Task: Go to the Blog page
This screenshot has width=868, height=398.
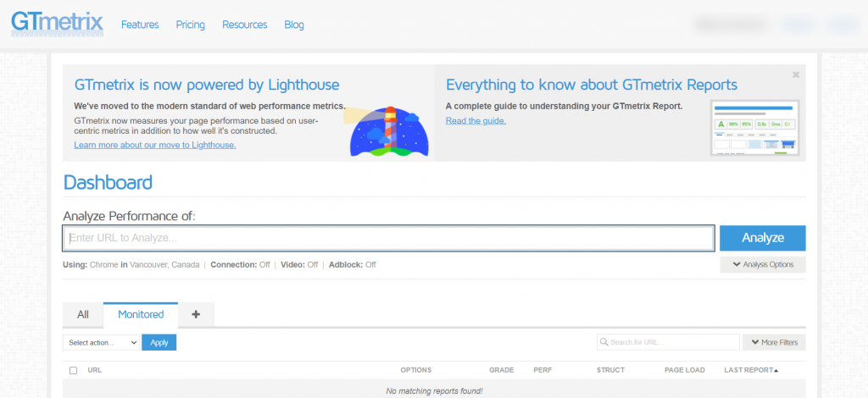Action: [x=294, y=25]
